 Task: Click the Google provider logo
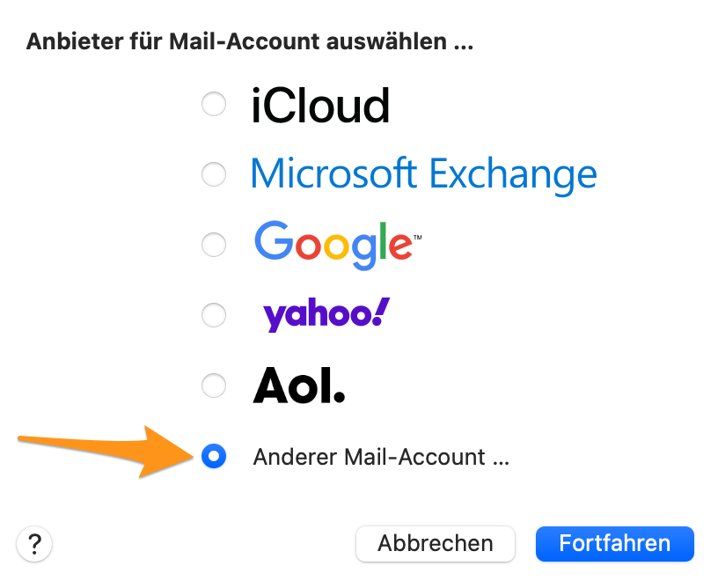click(x=334, y=245)
